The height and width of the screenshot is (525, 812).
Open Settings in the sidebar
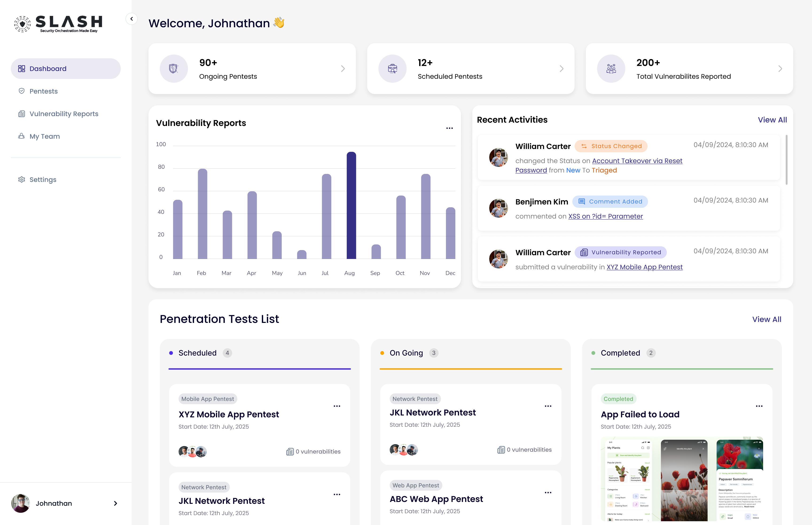(x=37, y=179)
